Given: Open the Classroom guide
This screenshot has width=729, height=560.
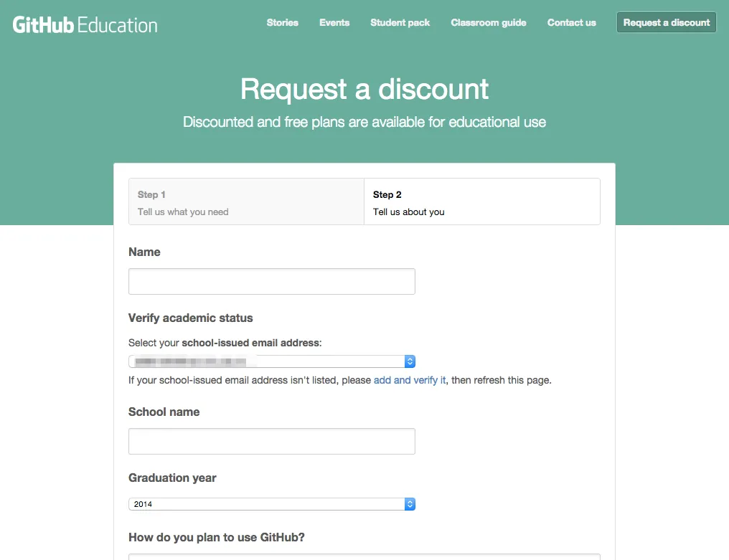Looking at the screenshot, I should pos(489,23).
